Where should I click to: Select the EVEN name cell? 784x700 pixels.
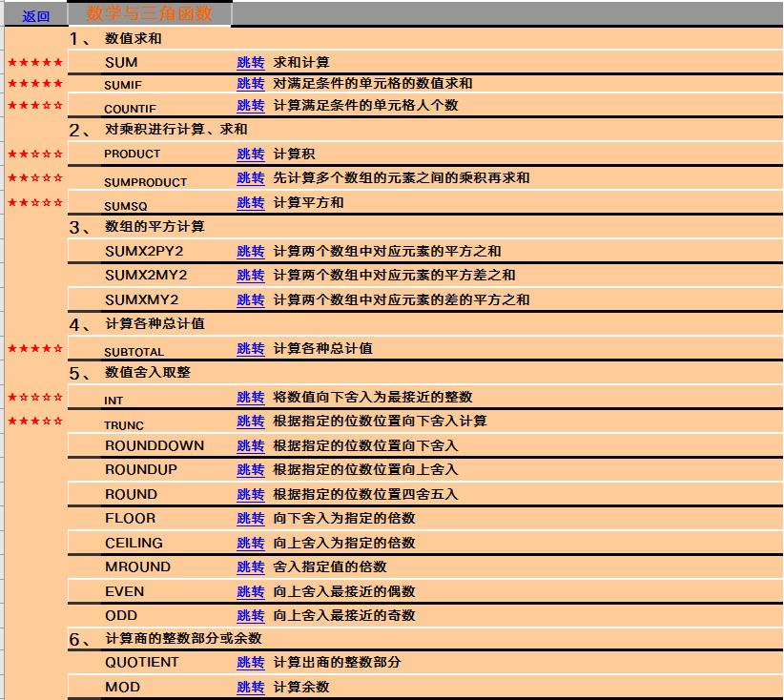125,591
